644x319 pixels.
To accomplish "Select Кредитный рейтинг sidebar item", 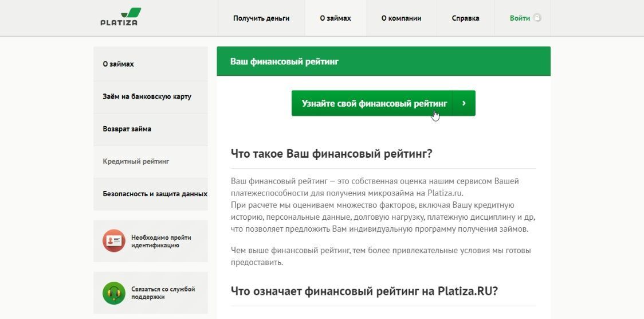I will (x=151, y=162).
